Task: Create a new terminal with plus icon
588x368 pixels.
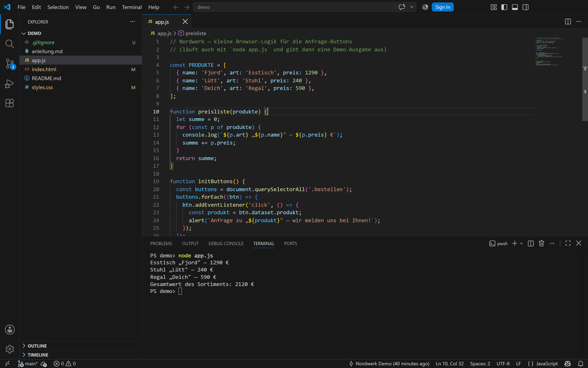Action: pos(514,243)
